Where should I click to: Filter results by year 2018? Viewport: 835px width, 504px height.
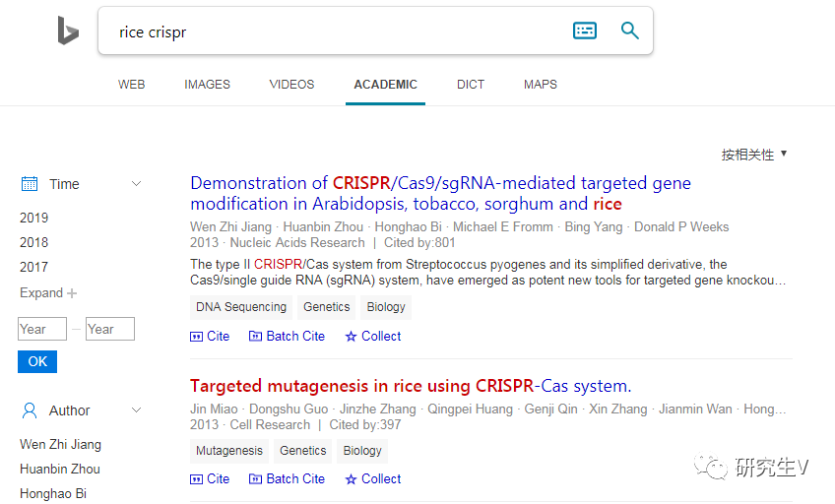pos(33,242)
